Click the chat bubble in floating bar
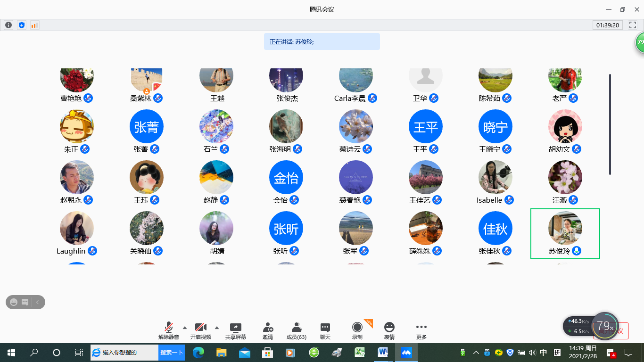This screenshot has height=362, width=644. pos(25,302)
